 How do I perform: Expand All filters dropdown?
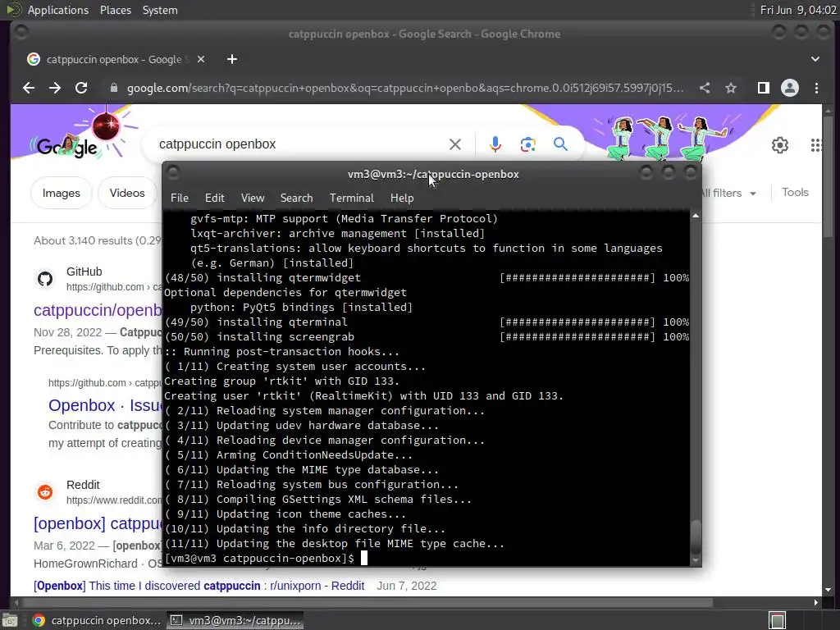[728, 193]
